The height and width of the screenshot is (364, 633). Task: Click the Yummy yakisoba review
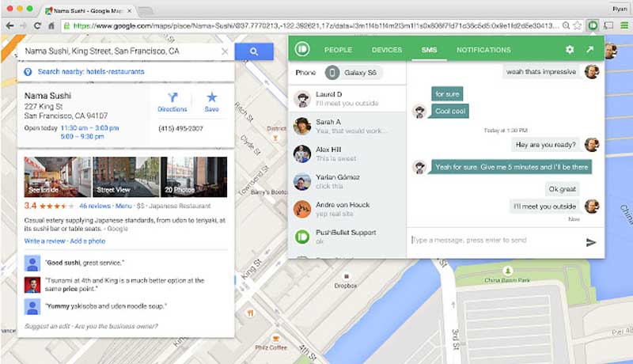106,306
